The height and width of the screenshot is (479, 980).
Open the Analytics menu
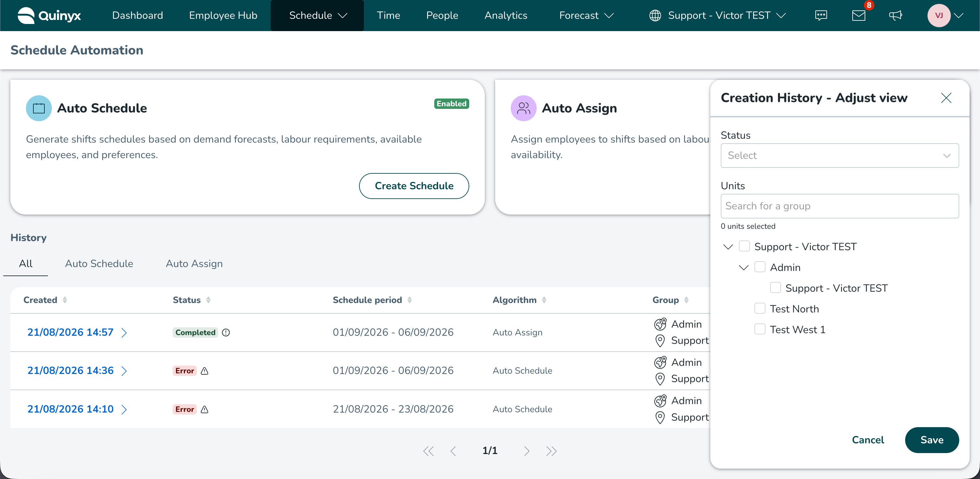point(506,16)
